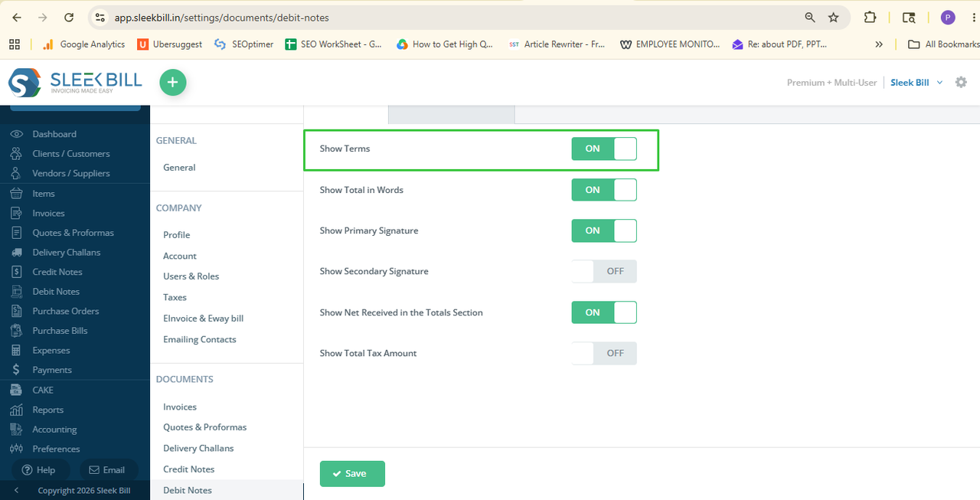980x500 pixels.
Task: Open browser menu three dots
Action: [972, 17]
